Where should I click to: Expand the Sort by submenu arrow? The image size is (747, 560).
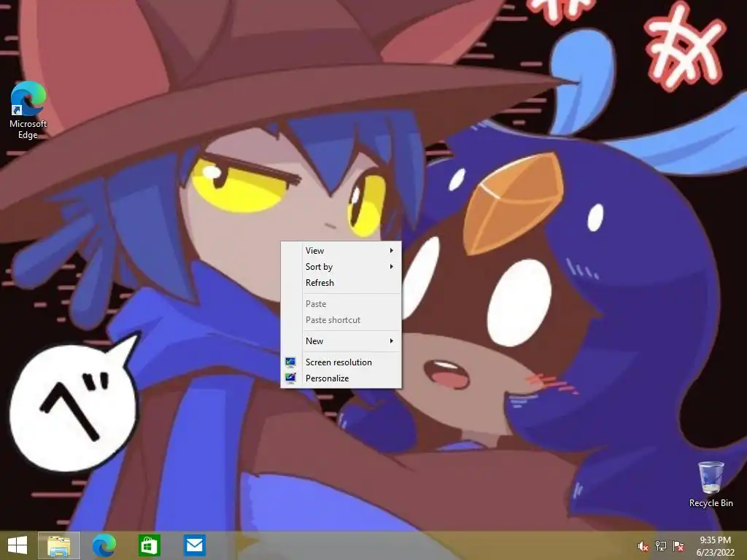coord(392,267)
